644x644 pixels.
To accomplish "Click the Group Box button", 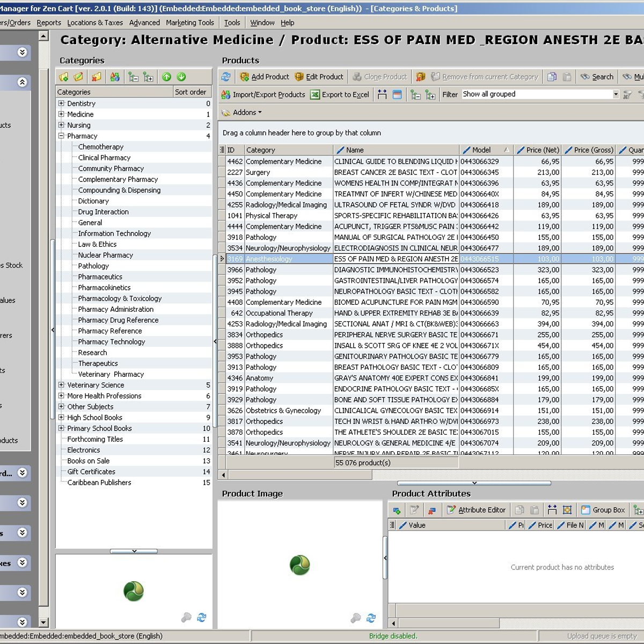I will point(603,510).
